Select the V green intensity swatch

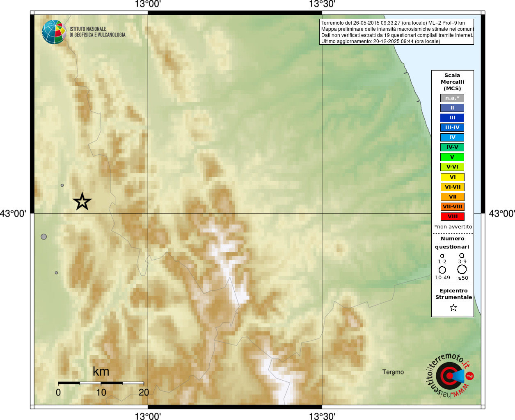tap(452, 157)
